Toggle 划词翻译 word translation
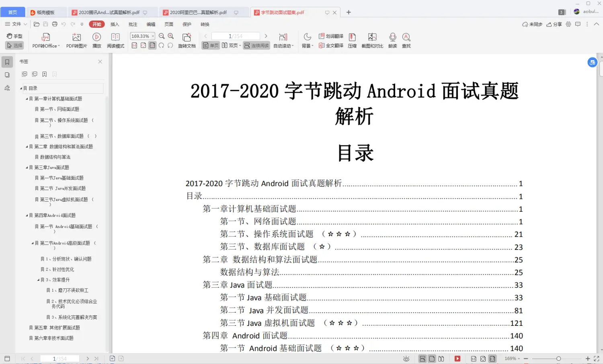Screen dimensions: 603x364 tap(330, 35)
